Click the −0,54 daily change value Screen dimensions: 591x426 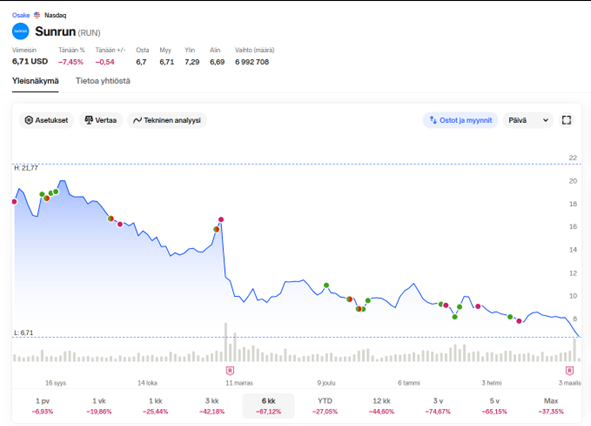point(105,62)
